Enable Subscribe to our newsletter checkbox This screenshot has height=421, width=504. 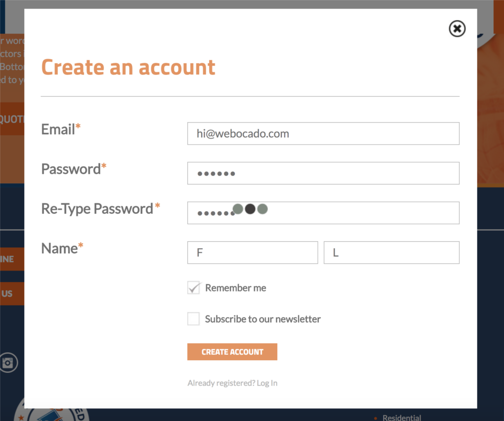pyautogui.click(x=193, y=319)
